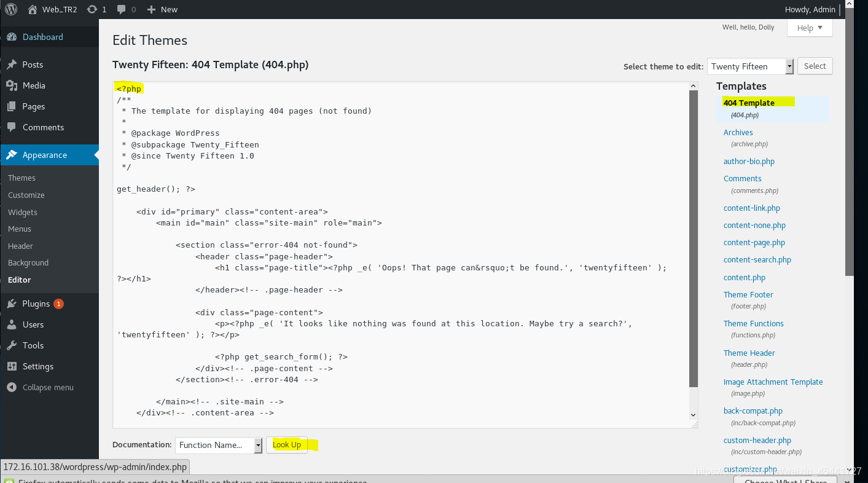
Task: Open the Tools wrench icon
Action: (x=12, y=345)
